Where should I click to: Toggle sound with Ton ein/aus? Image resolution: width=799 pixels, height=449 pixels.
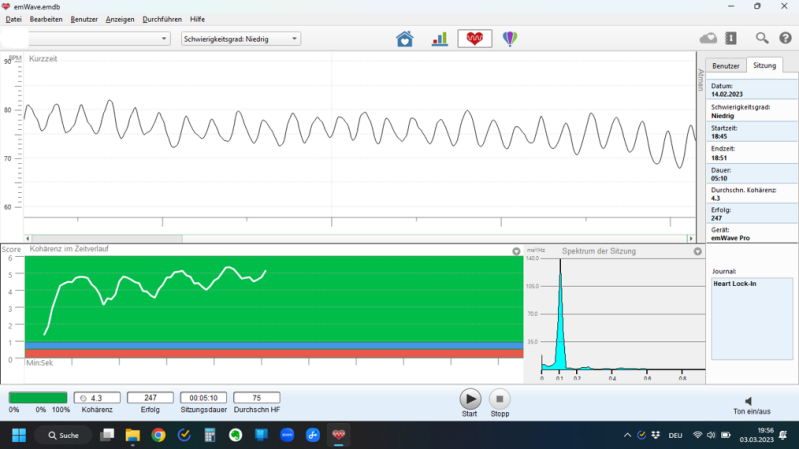pyautogui.click(x=751, y=405)
